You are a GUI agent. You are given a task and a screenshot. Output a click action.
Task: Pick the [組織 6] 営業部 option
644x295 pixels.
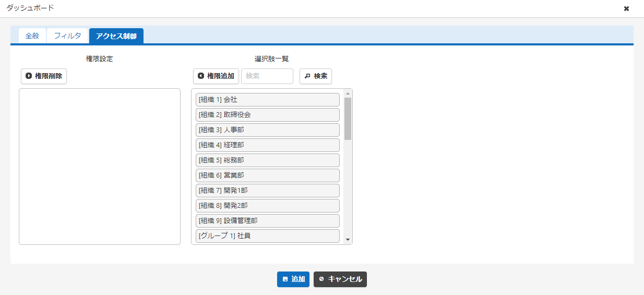[268, 175]
